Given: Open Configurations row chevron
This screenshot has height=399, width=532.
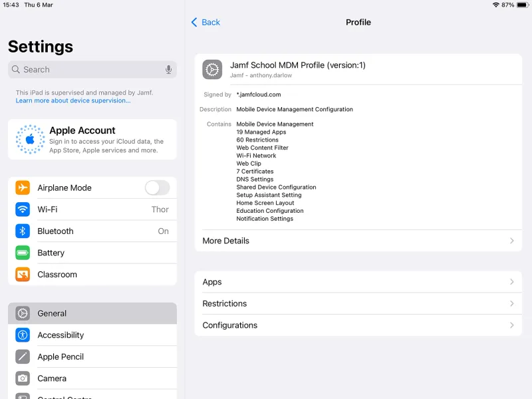Looking at the screenshot, I should [511, 325].
